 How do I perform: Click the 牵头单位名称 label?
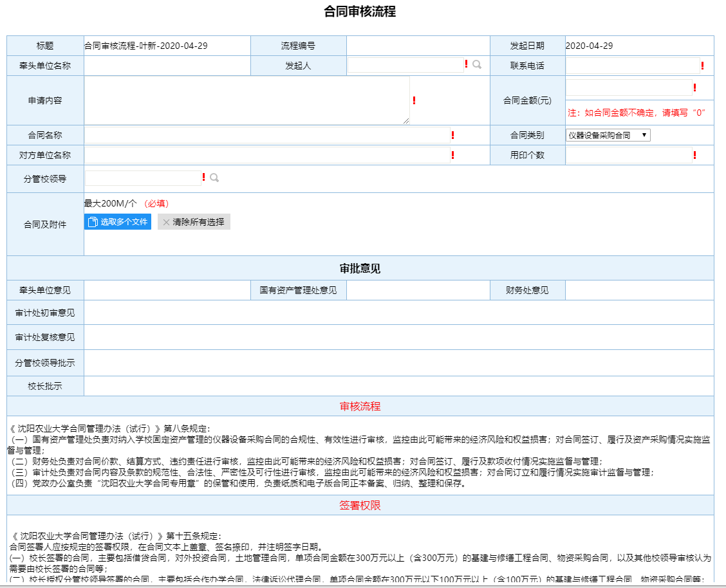tap(45, 66)
